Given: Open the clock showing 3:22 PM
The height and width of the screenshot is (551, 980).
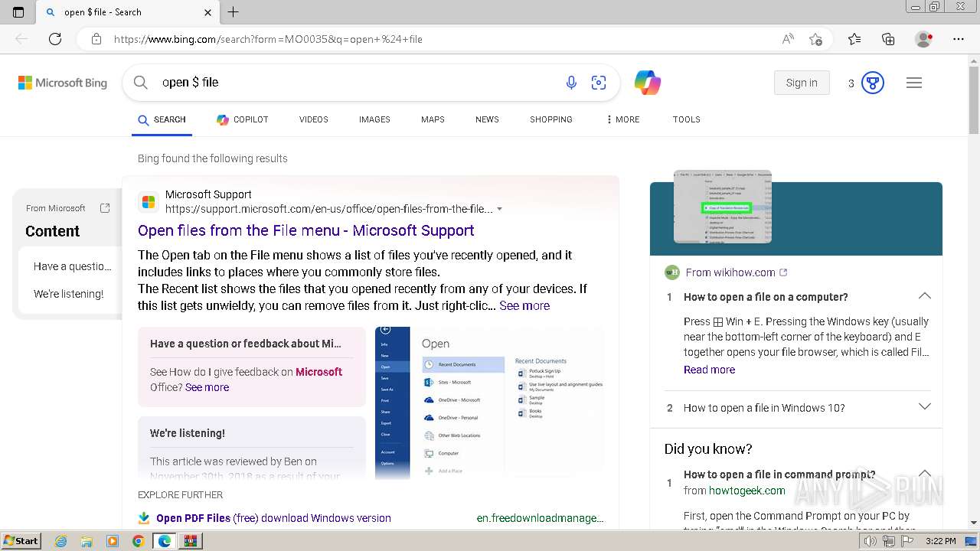Looking at the screenshot, I should point(940,541).
